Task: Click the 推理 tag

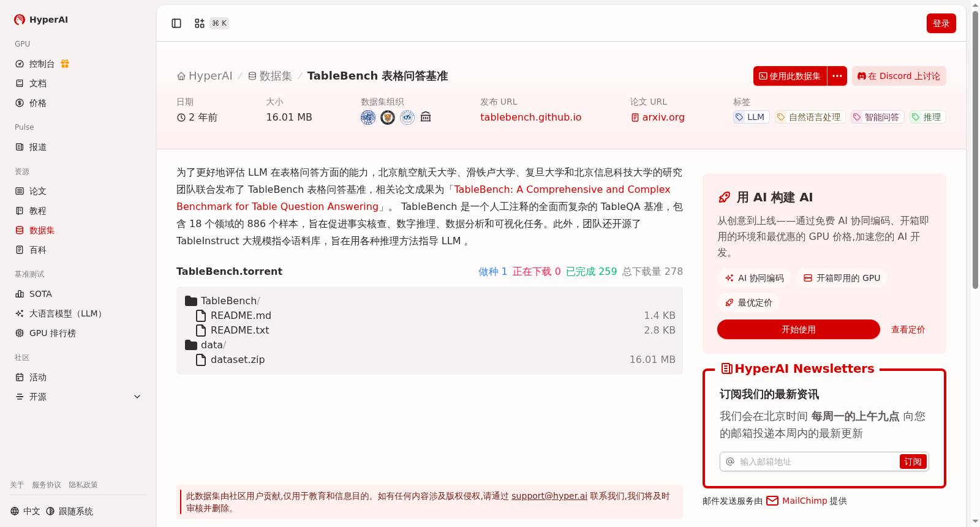Action: 927,117
